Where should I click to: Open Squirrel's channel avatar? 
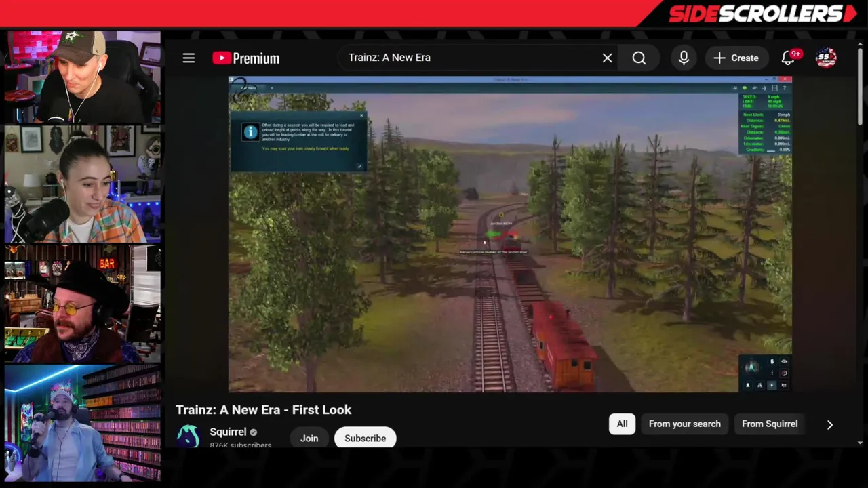[x=188, y=435]
